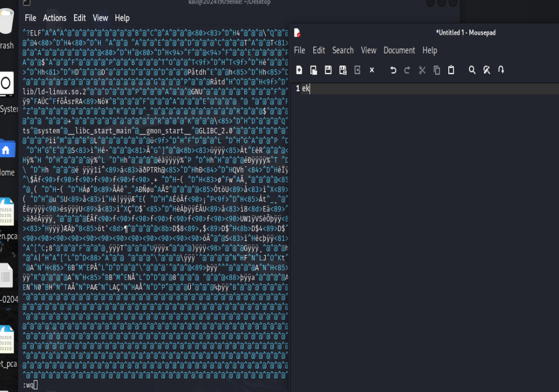Click line number 1 in Mousepad gutter

(x=298, y=89)
